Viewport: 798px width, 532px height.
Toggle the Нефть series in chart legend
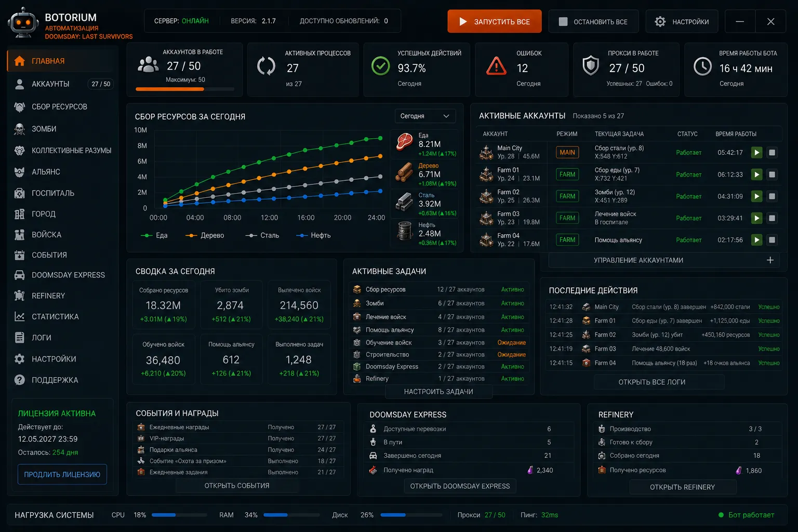[x=313, y=235]
